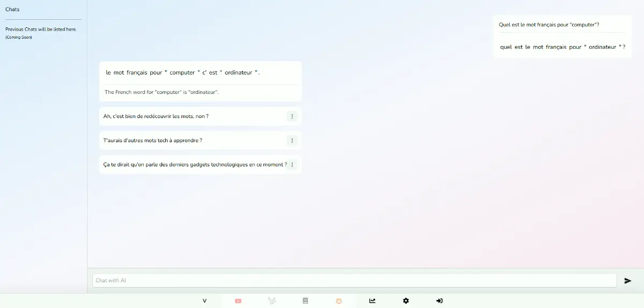Click the login arrow icon

coord(439,301)
